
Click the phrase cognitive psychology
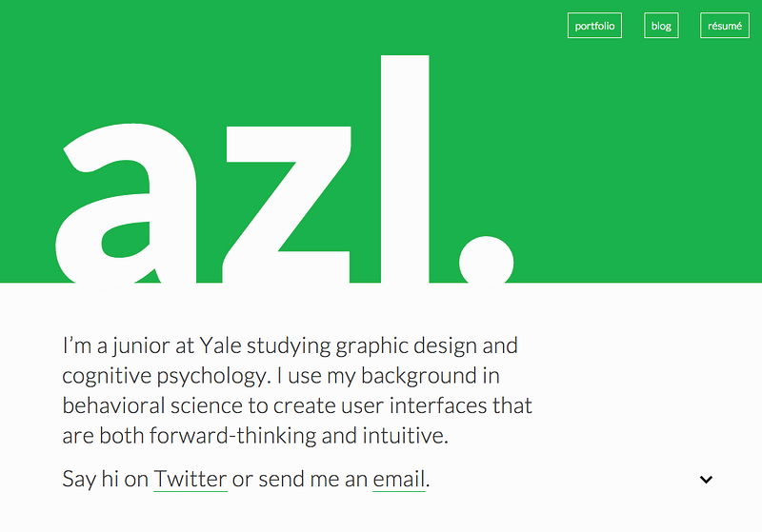(166, 377)
